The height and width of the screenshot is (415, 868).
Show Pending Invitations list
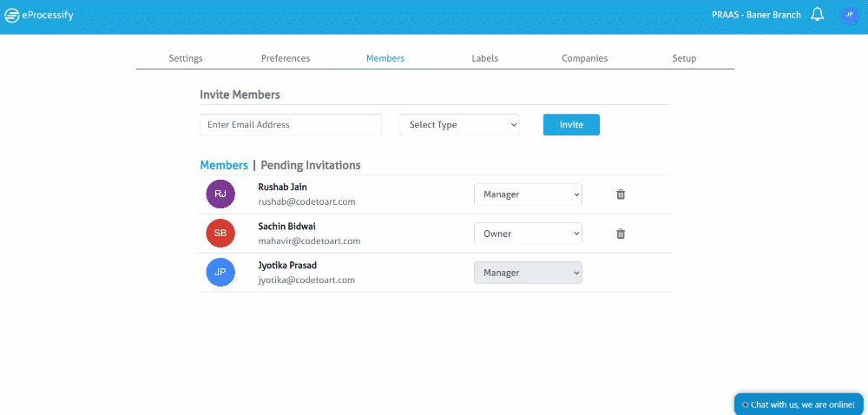311,165
